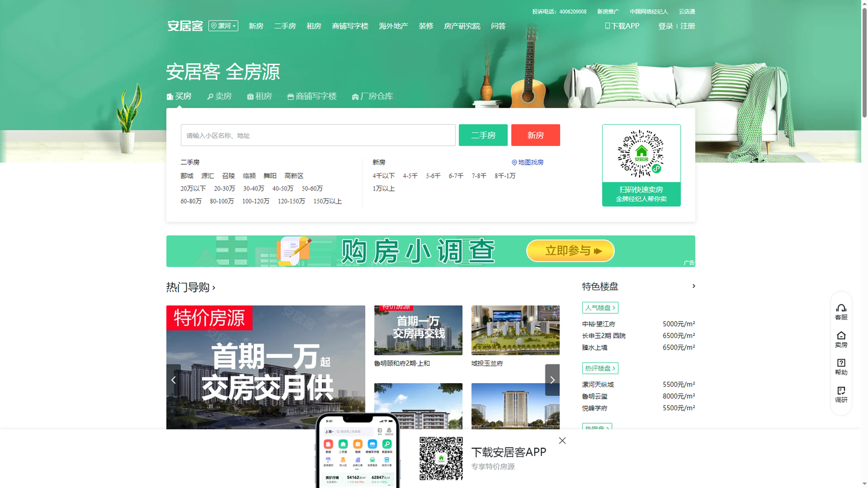Select the 租房 search tab with icon
The width and height of the screenshot is (868, 488).
(x=259, y=96)
